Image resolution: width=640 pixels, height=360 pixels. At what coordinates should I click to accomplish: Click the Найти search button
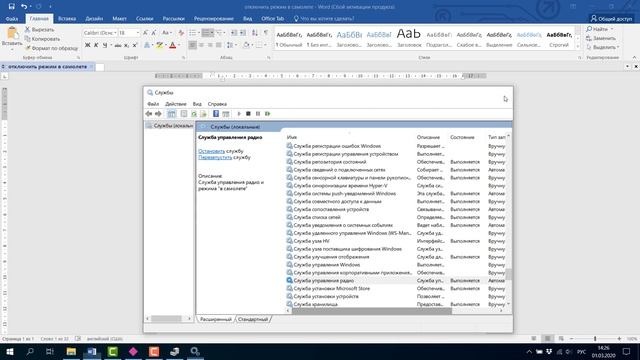pos(599,29)
